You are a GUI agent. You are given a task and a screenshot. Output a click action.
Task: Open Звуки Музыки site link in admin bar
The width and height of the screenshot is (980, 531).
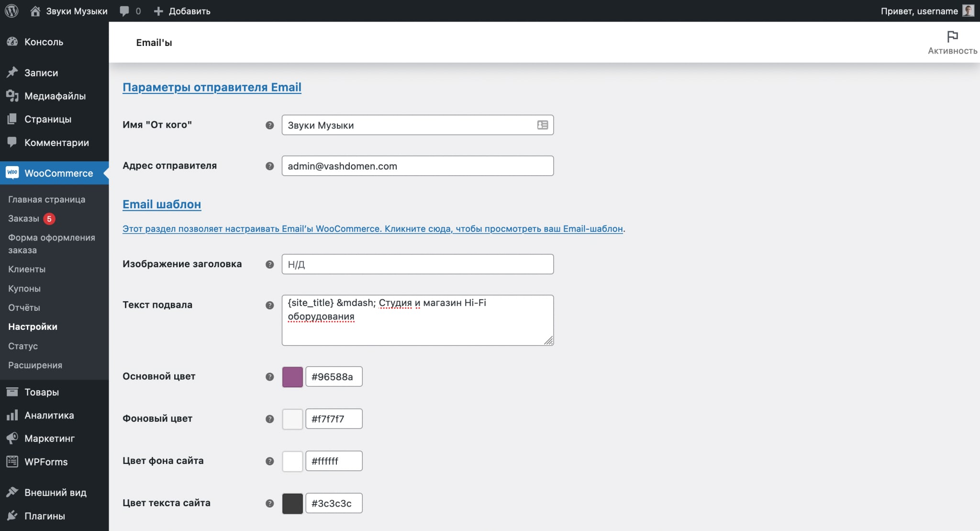(77, 11)
